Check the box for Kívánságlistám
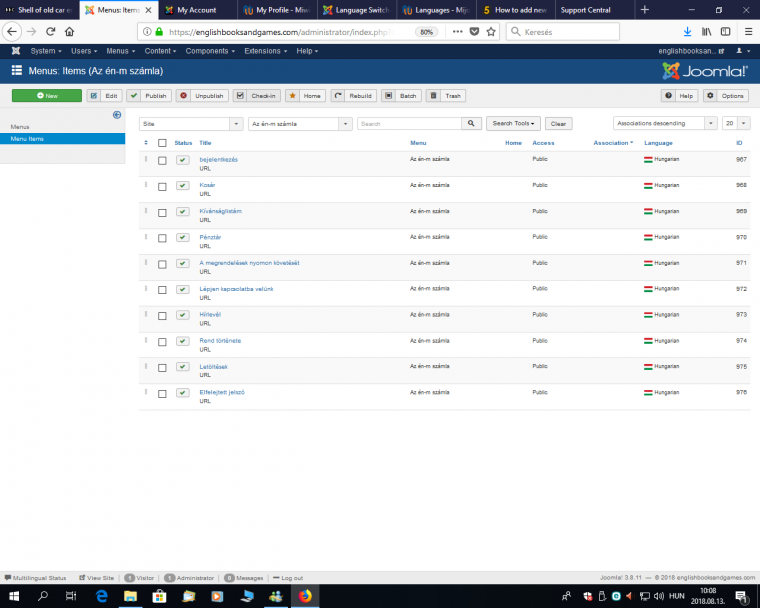The image size is (760, 608). point(162,213)
